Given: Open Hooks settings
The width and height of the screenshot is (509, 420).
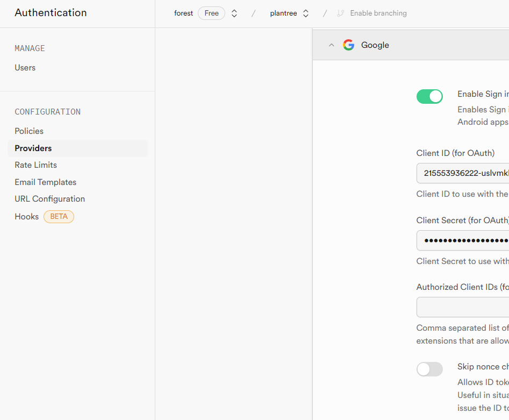Looking at the screenshot, I should 27,217.
